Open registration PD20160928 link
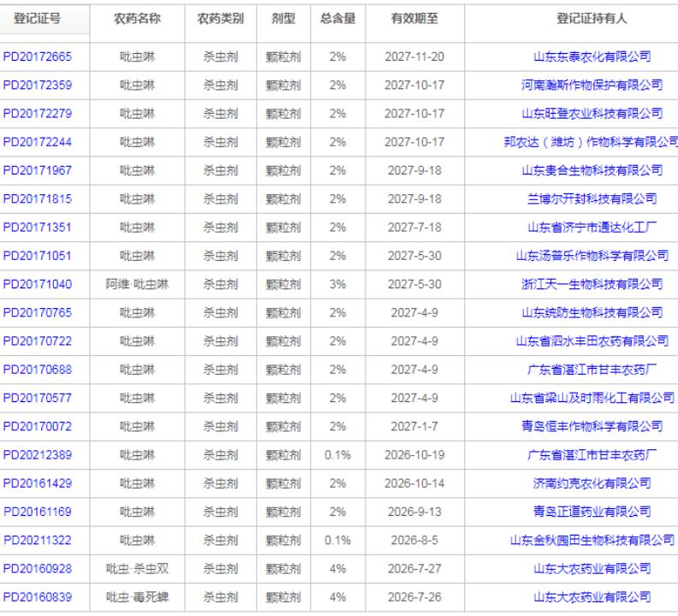 [37, 569]
